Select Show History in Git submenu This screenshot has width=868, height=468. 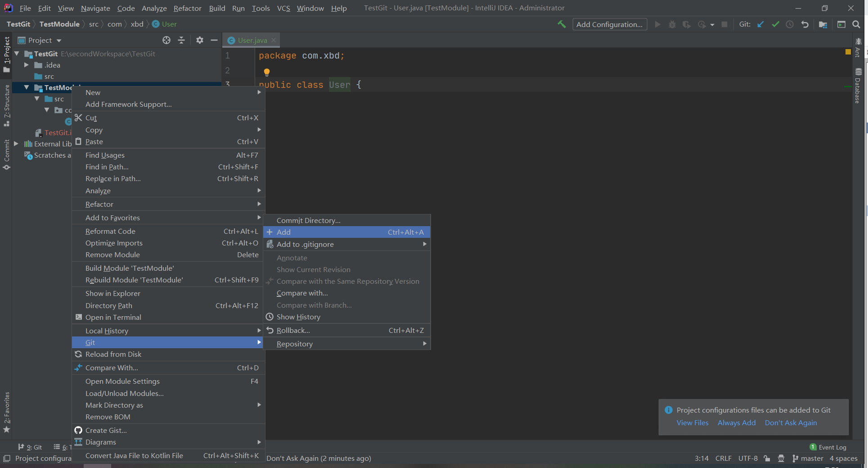point(347,317)
